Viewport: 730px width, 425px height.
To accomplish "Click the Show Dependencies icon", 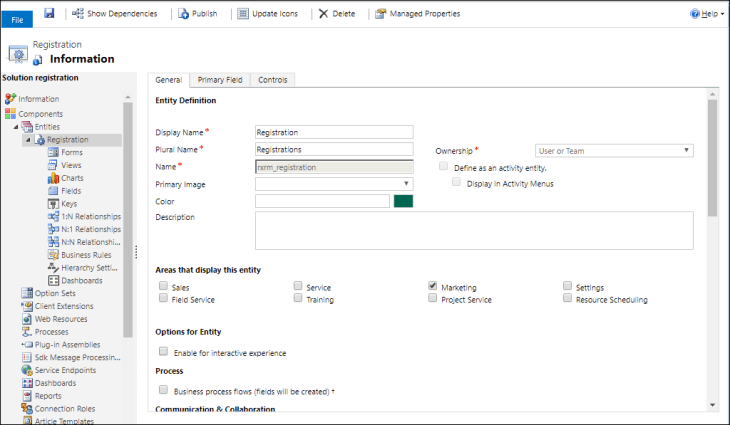I will click(78, 14).
